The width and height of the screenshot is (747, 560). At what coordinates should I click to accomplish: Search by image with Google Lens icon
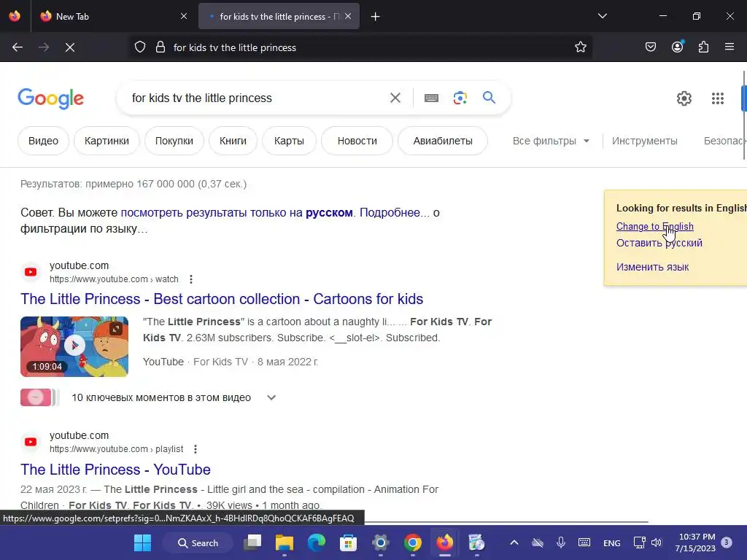click(x=460, y=98)
